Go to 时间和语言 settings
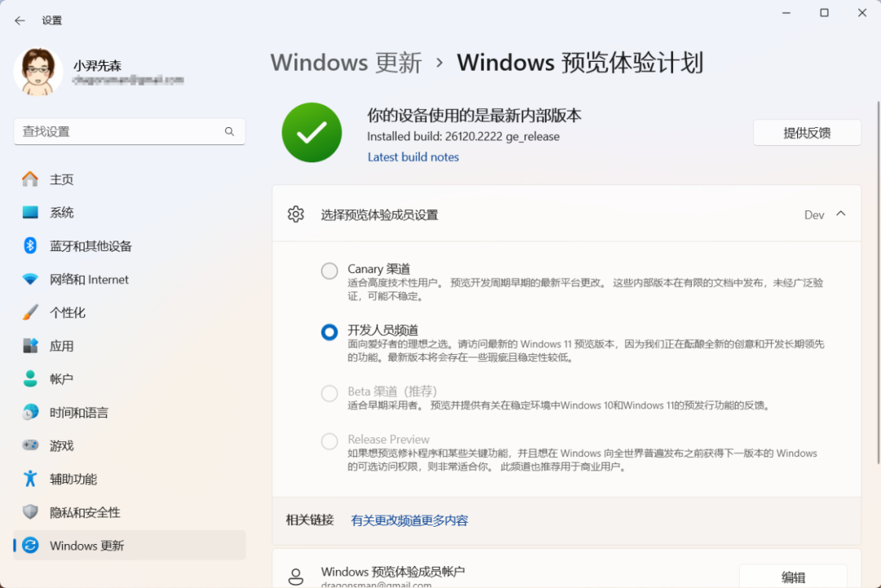This screenshot has height=588, width=881. click(130, 412)
